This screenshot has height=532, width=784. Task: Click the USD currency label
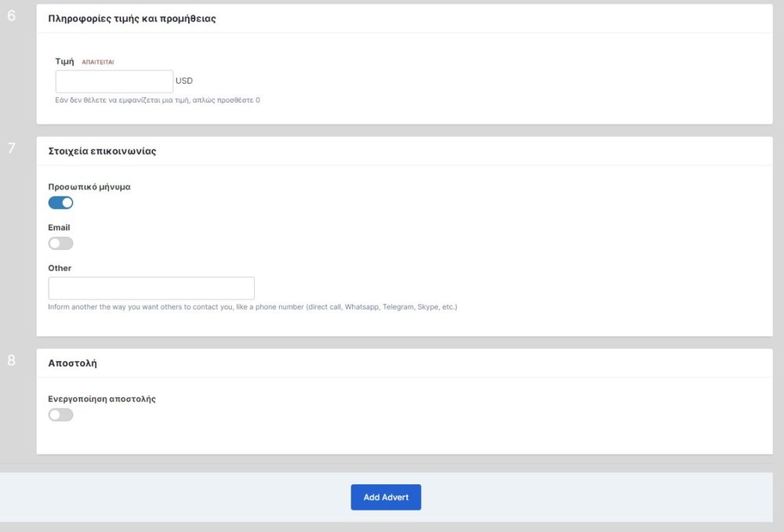184,81
